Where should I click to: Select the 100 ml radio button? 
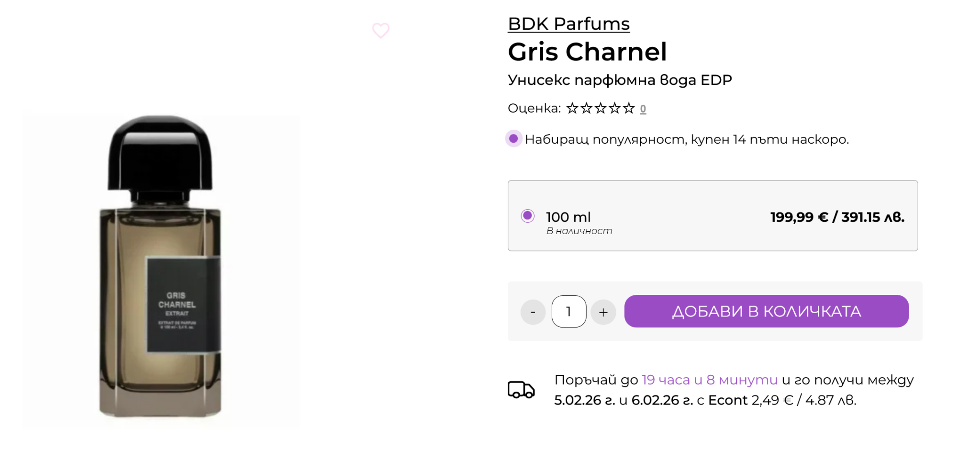point(527,216)
